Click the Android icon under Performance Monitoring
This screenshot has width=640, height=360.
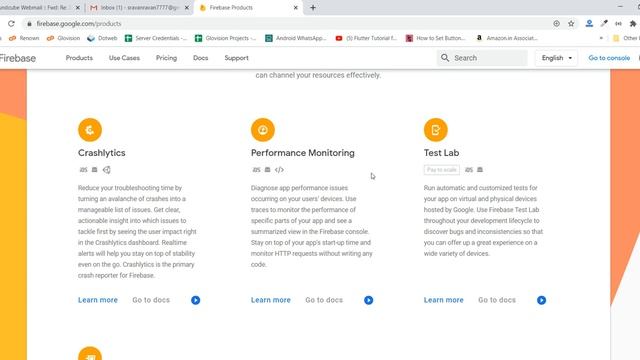click(x=267, y=170)
